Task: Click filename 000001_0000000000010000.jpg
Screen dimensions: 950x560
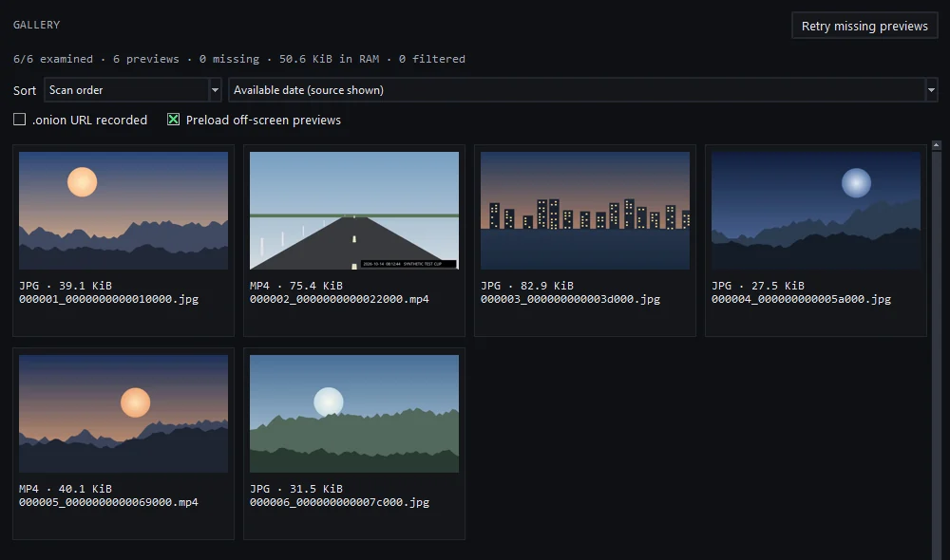Action: [108, 299]
